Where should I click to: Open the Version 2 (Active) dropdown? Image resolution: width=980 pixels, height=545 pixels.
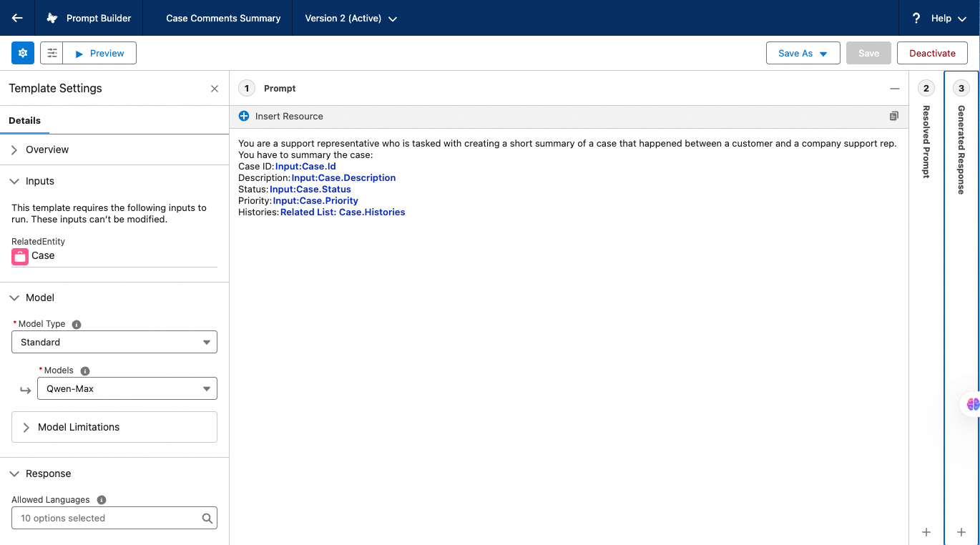pyautogui.click(x=351, y=18)
